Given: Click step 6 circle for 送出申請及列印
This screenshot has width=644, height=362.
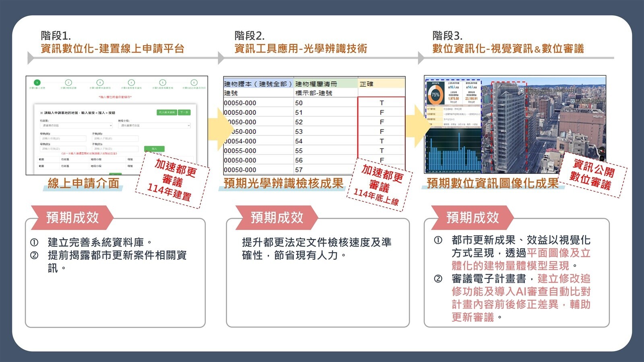Looking at the screenshot, I should [194, 83].
